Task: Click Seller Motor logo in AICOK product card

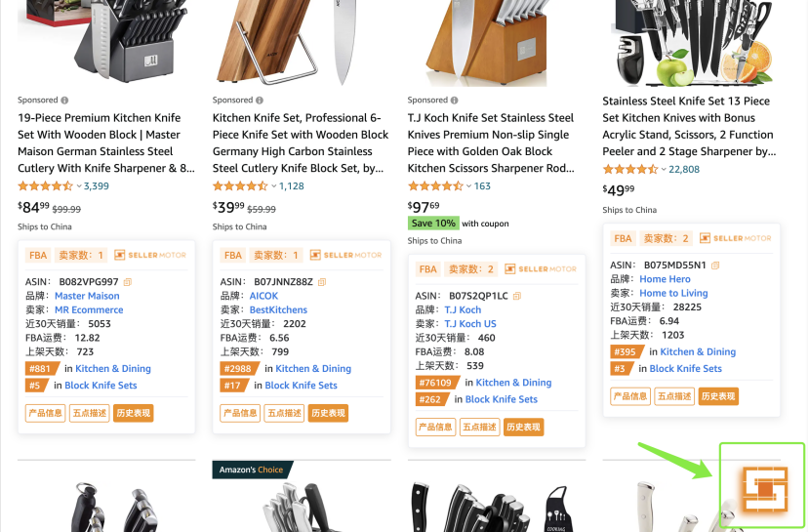Action: tap(345, 256)
